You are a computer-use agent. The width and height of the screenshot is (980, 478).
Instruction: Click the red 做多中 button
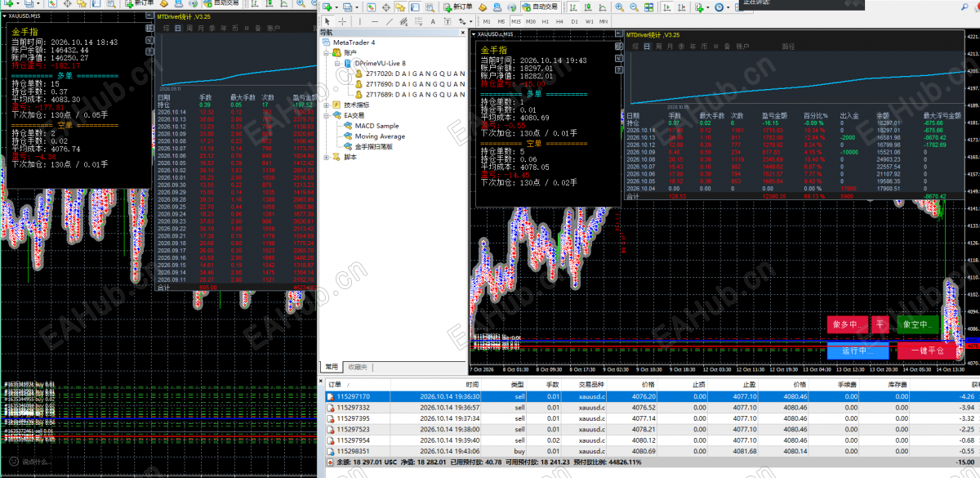tap(847, 324)
